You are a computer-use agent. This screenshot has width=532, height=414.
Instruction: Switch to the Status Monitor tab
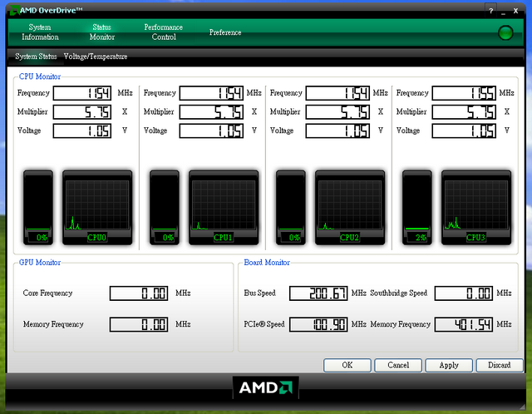pos(101,32)
